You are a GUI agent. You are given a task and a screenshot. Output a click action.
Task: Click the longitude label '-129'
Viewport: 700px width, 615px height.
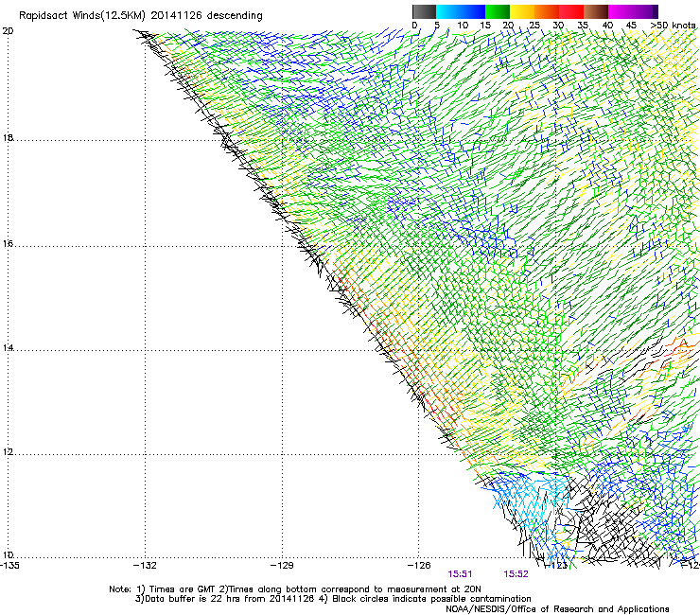click(x=282, y=566)
